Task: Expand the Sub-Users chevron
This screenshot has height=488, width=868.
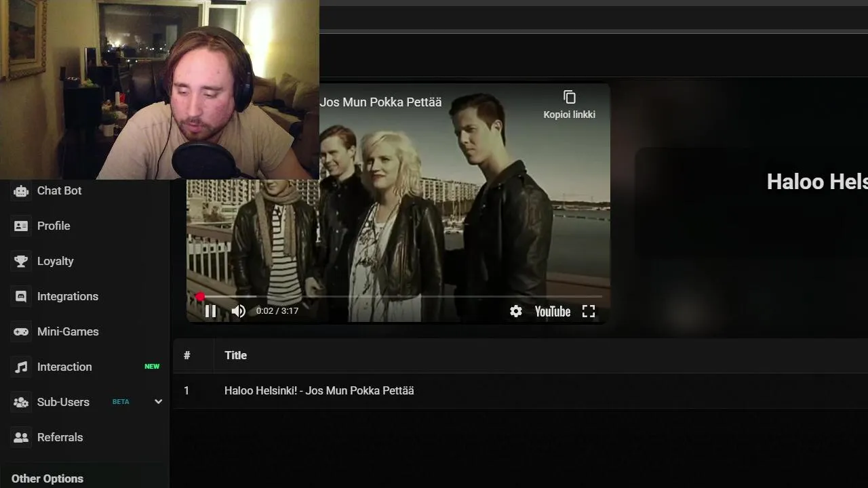Action: point(158,401)
